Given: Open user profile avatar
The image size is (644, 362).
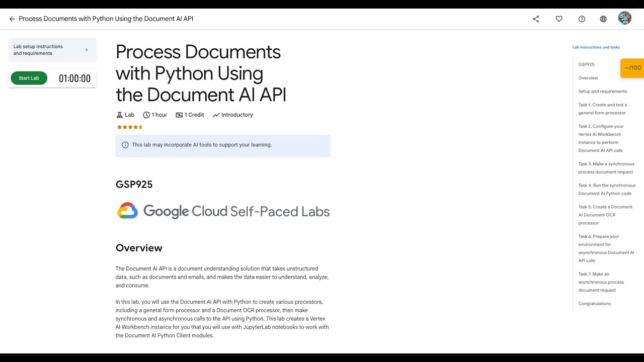Looking at the screenshot, I should coord(625,19).
